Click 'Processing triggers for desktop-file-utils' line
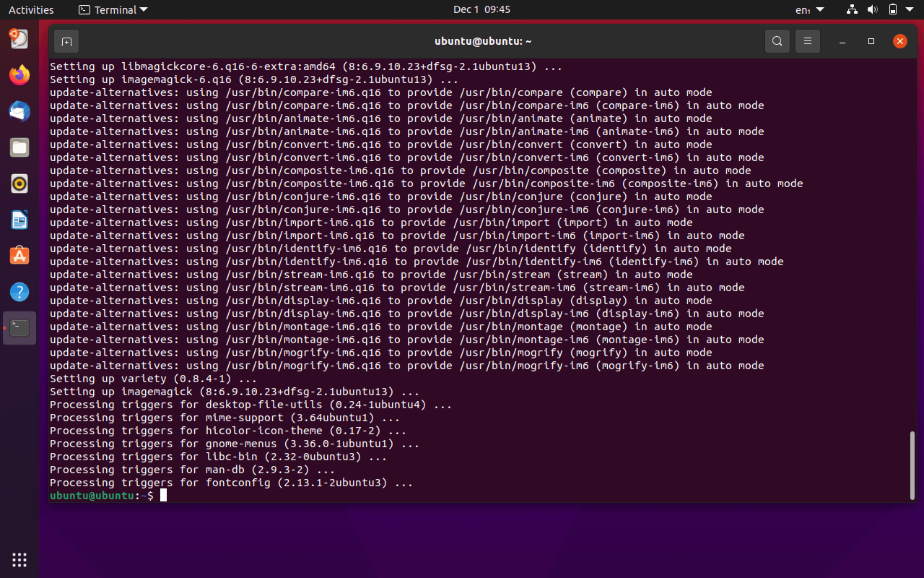The image size is (924, 578). click(251, 405)
